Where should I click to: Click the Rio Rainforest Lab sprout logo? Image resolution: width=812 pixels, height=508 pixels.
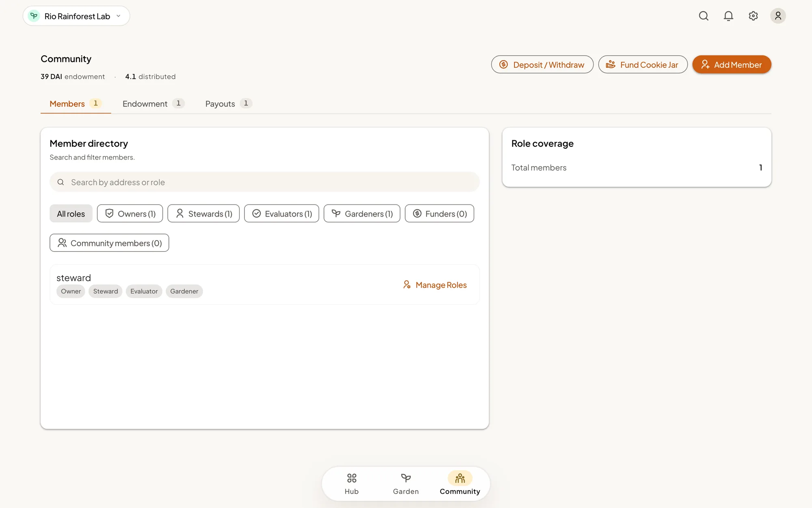pos(34,16)
